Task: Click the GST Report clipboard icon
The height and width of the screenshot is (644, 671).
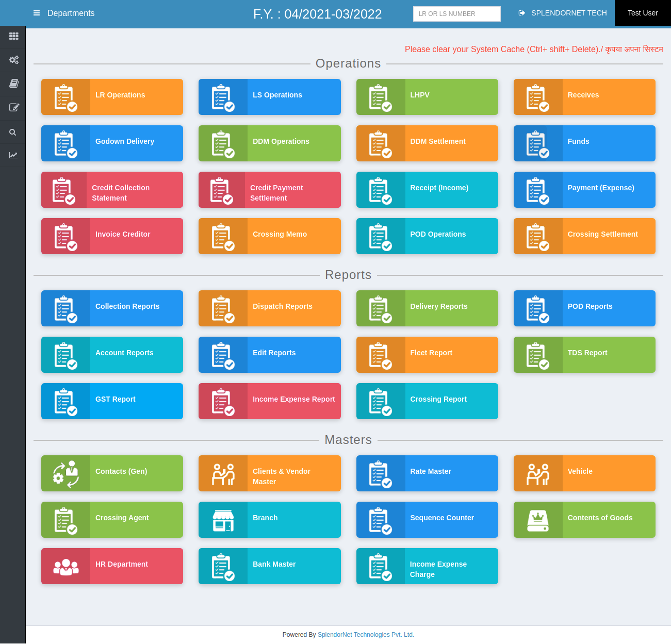Action: click(66, 402)
